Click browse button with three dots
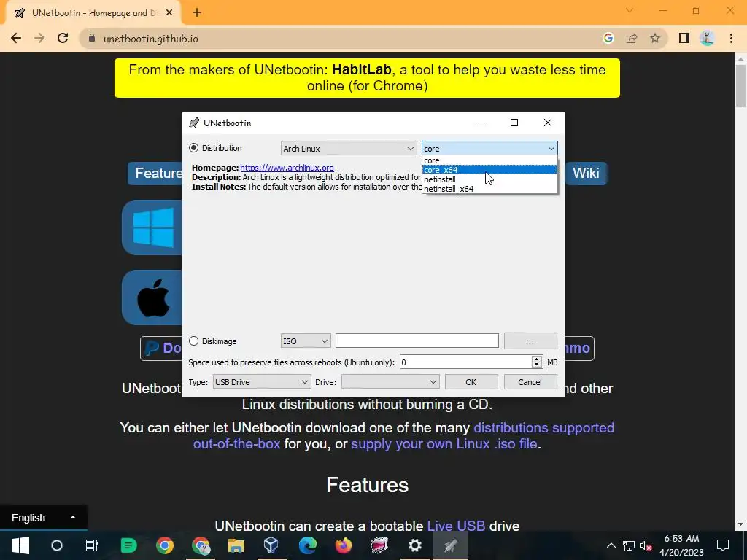This screenshot has width=747, height=560. pyautogui.click(x=530, y=341)
